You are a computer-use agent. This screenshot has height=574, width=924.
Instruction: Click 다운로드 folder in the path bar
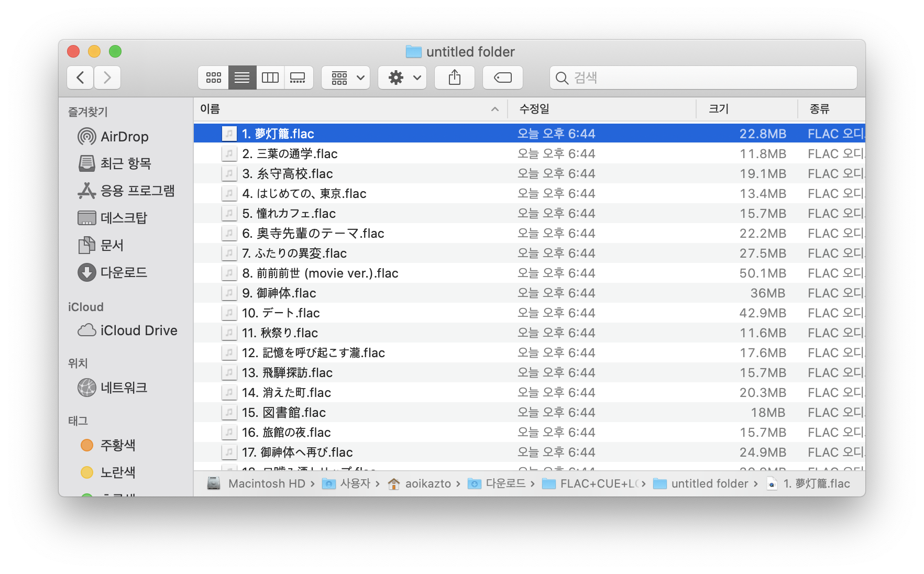click(x=497, y=483)
